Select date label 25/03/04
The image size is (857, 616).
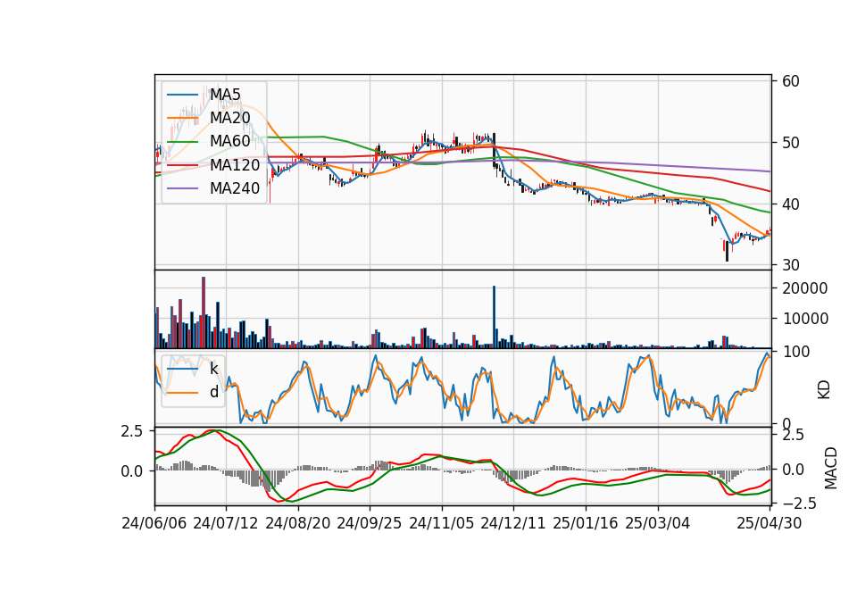(x=658, y=524)
